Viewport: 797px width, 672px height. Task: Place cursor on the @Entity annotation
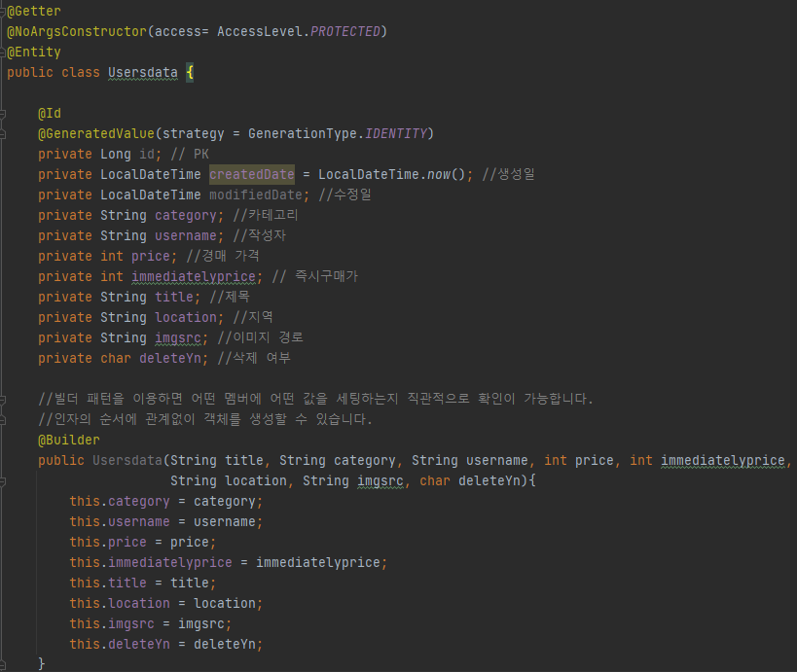coord(34,52)
